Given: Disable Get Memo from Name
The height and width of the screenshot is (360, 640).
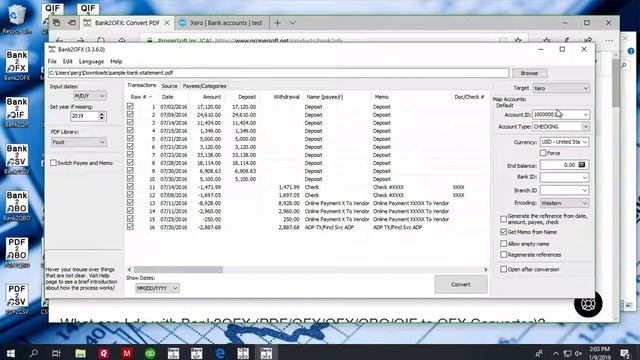Looking at the screenshot, I should point(504,232).
